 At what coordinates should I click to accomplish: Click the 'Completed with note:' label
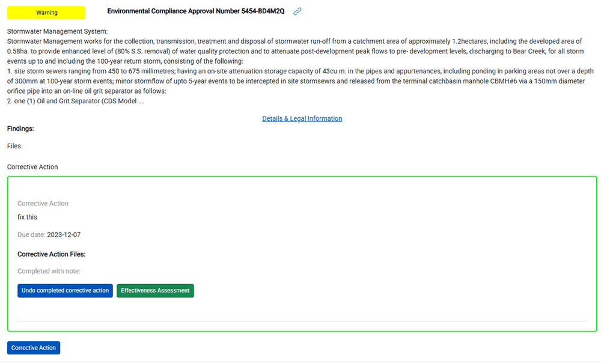pos(49,271)
